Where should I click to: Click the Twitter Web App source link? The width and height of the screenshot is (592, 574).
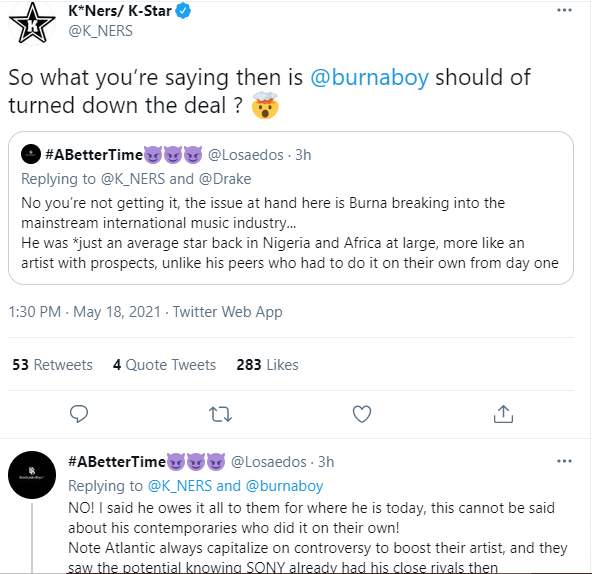click(x=227, y=312)
